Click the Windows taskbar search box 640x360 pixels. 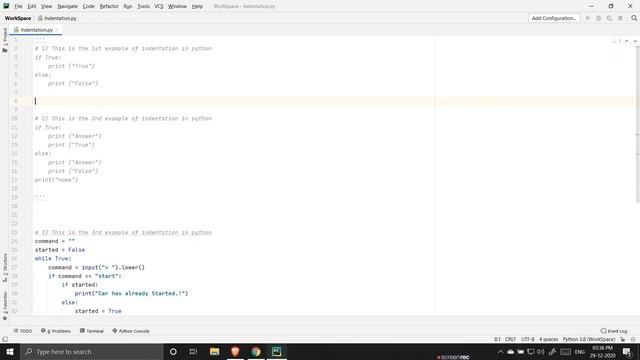91,351
